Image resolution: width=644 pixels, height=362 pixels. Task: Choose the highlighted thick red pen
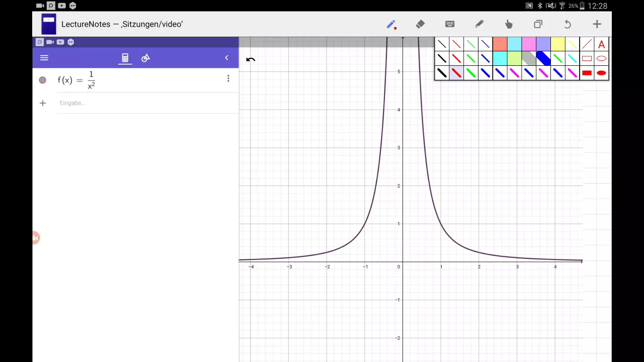coord(456,73)
